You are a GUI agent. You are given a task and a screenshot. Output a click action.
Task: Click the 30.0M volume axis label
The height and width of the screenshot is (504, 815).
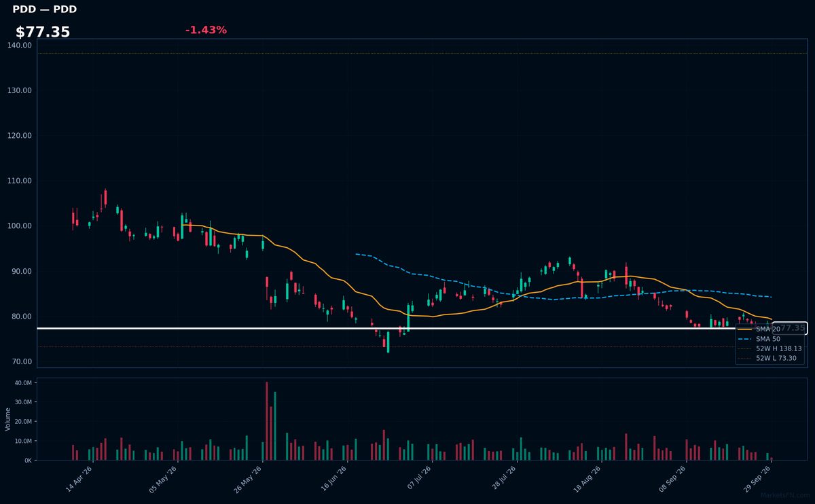(x=22, y=402)
